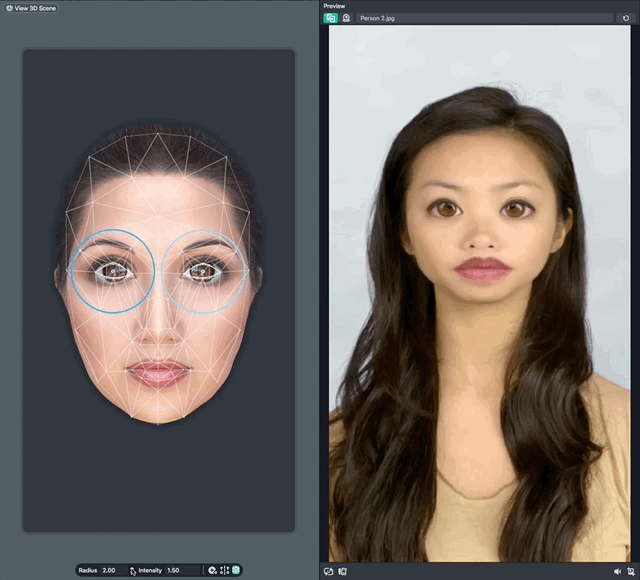640x580 pixels.
Task: Click the Intensity label
Action: (x=150, y=570)
